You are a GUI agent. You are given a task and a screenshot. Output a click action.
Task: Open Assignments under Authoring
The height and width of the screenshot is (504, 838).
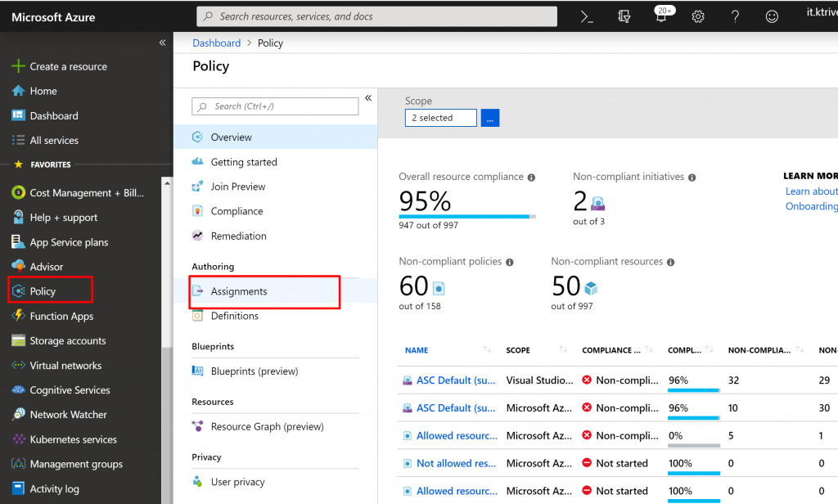[x=238, y=291]
